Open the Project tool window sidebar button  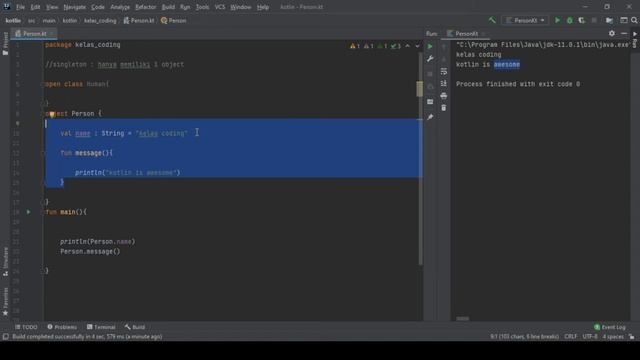[5, 44]
